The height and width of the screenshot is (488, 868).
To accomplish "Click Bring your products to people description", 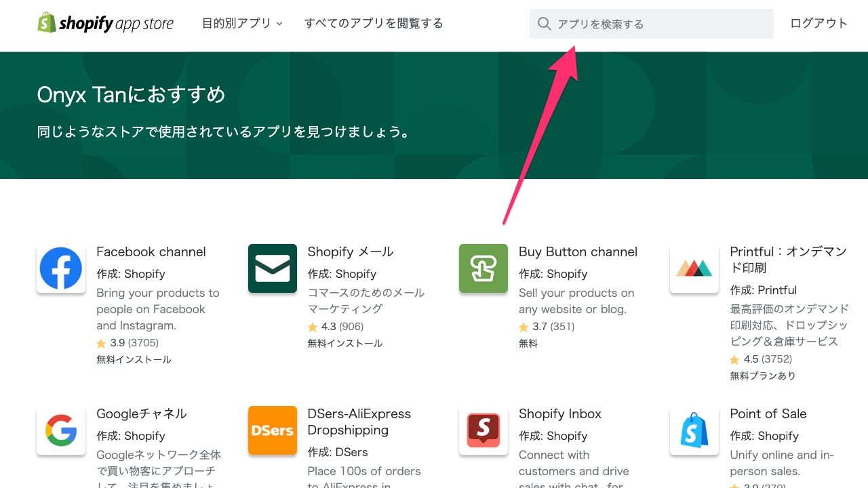I will (158, 309).
